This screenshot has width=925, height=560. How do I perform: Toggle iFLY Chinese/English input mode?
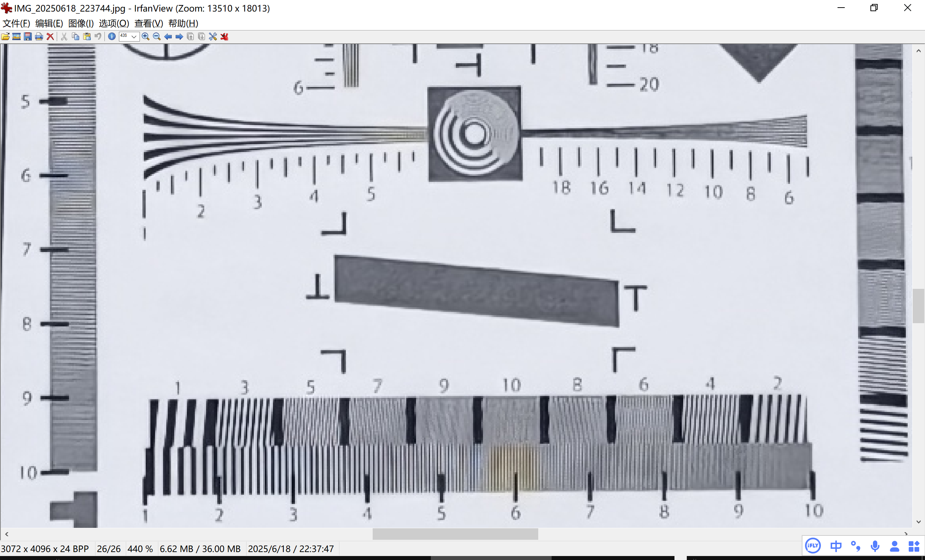[836, 546]
